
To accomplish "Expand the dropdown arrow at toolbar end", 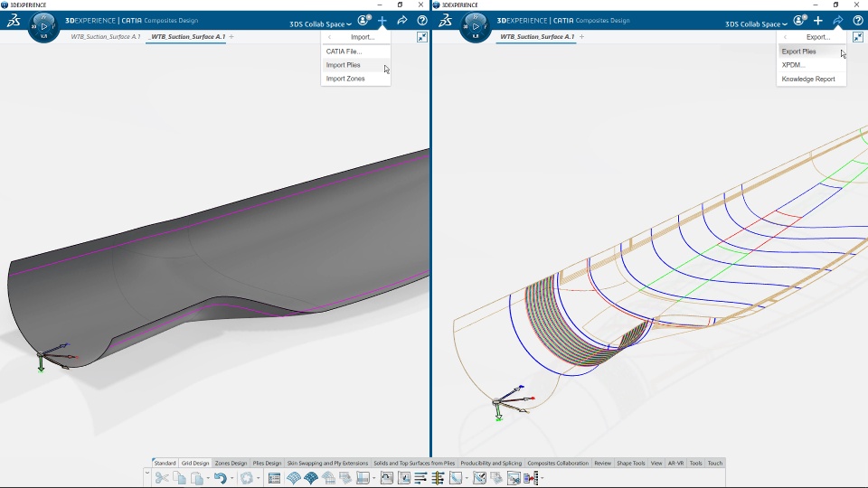I will [542, 478].
